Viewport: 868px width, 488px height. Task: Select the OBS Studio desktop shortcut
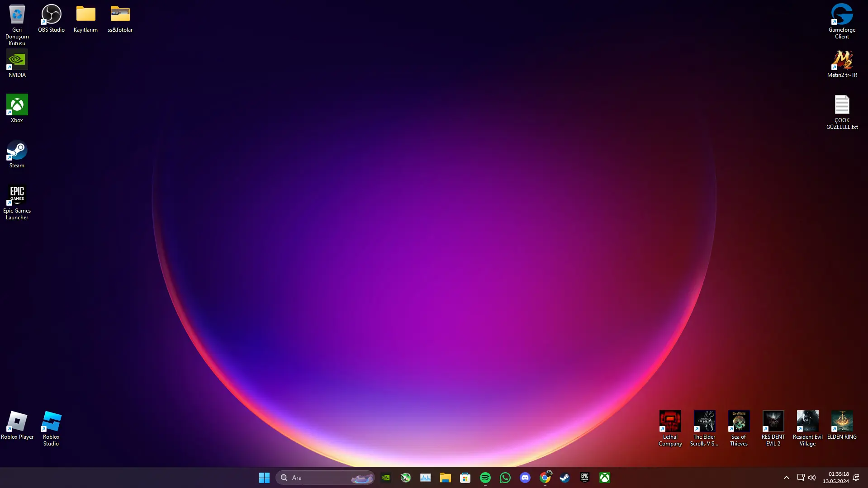click(x=51, y=19)
